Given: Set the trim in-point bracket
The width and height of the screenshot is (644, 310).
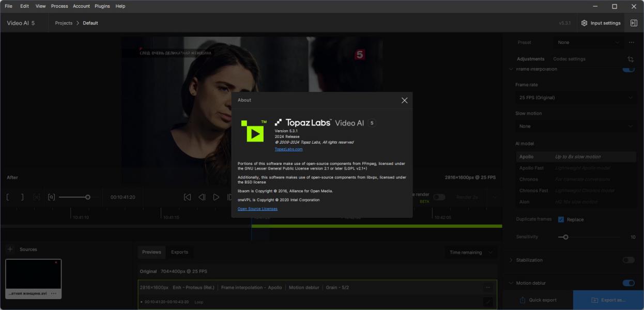Looking at the screenshot, I should (8, 197).
